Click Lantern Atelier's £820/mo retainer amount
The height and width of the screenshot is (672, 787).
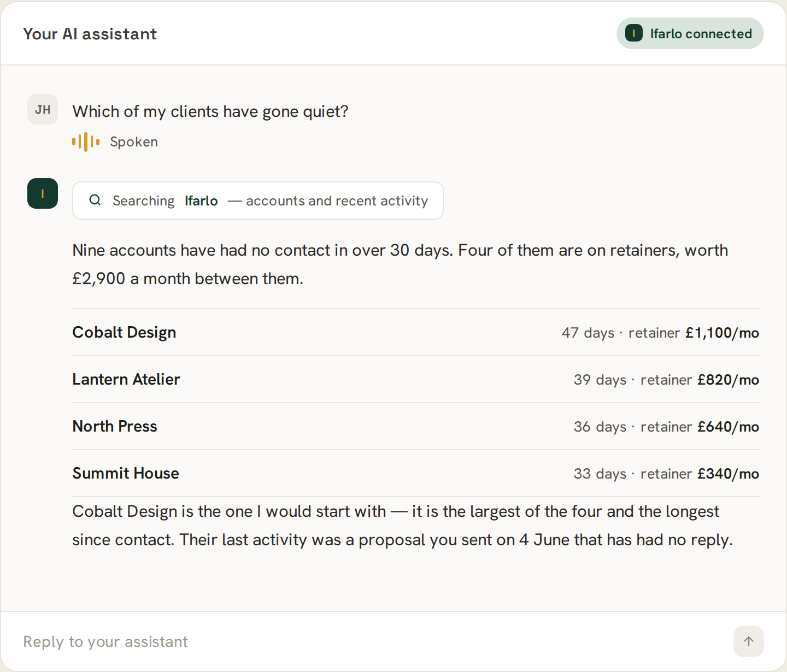(x=728, y=380)
